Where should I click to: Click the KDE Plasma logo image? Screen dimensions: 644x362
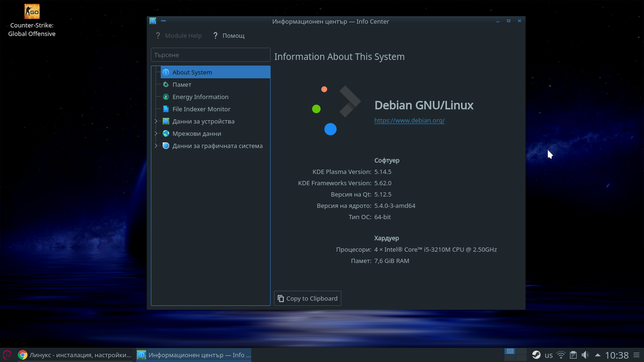pos(336,110)
